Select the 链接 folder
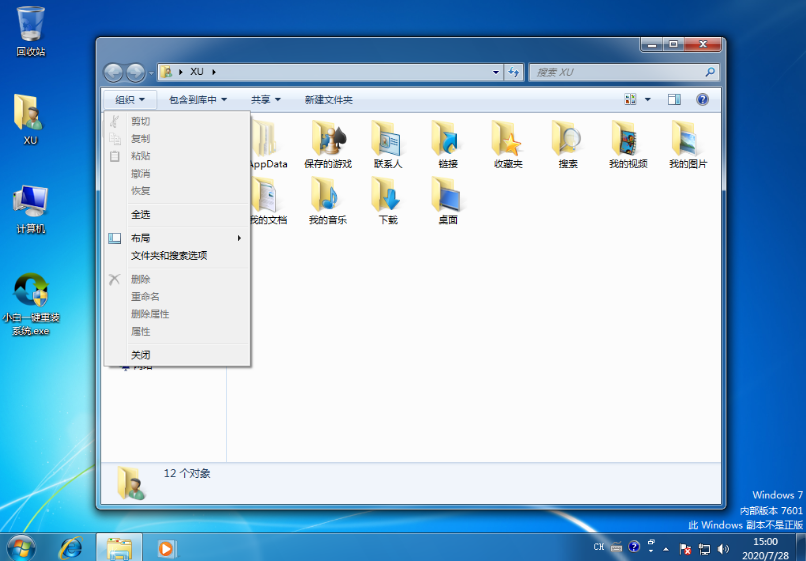806x561 pixels. (x=448, y=144)
